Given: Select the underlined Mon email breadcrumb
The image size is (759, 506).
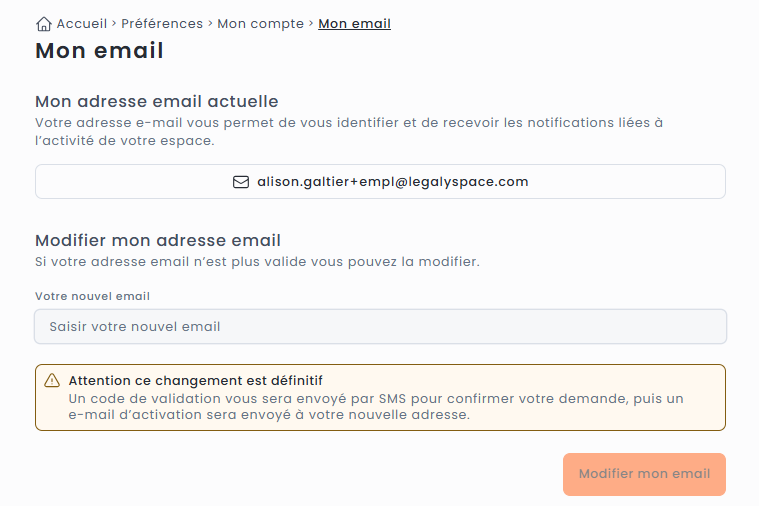Looking at the screenshot, I should [x=354, y=24].
